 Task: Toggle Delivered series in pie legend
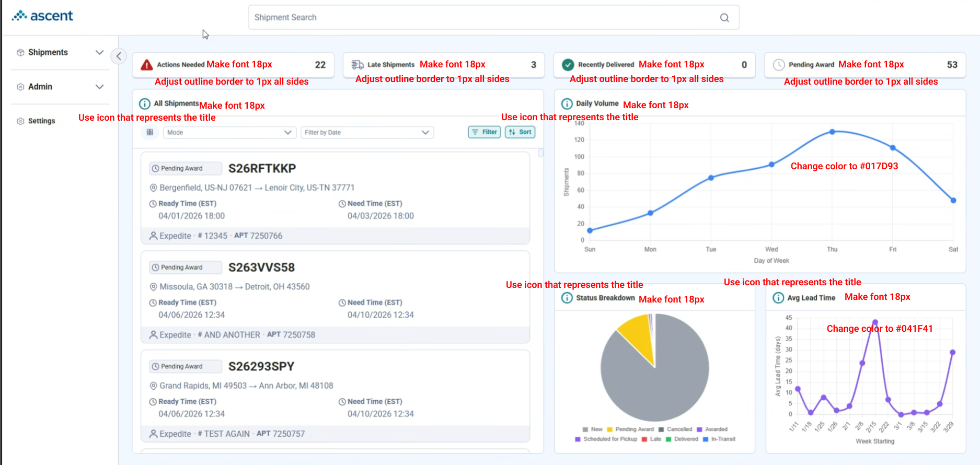tap(682, 439)
